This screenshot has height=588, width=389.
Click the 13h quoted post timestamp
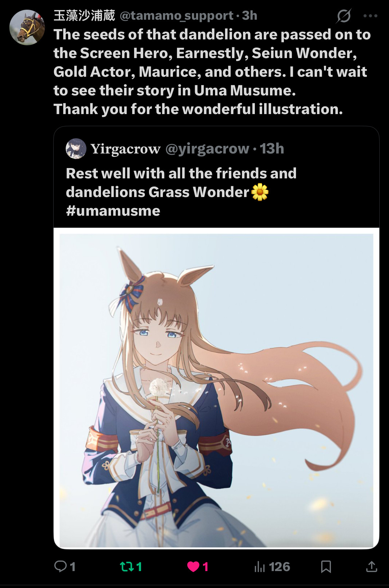click(272, 149)
